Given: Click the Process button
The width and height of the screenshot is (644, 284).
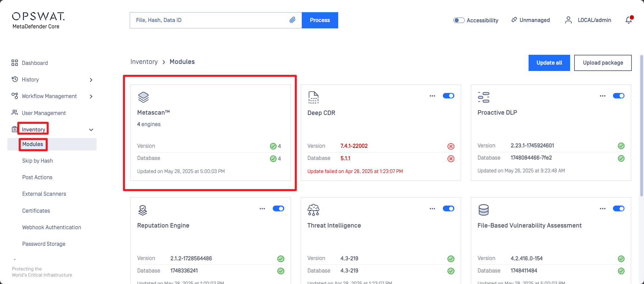Looking at the screenshot, I should tap(320, 20).
